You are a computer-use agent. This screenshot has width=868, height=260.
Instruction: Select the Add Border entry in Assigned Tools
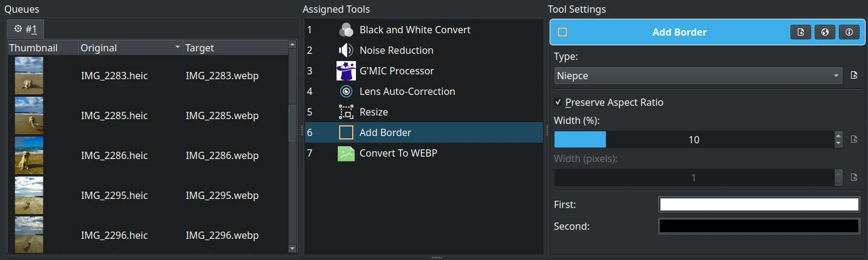(385, 132)
